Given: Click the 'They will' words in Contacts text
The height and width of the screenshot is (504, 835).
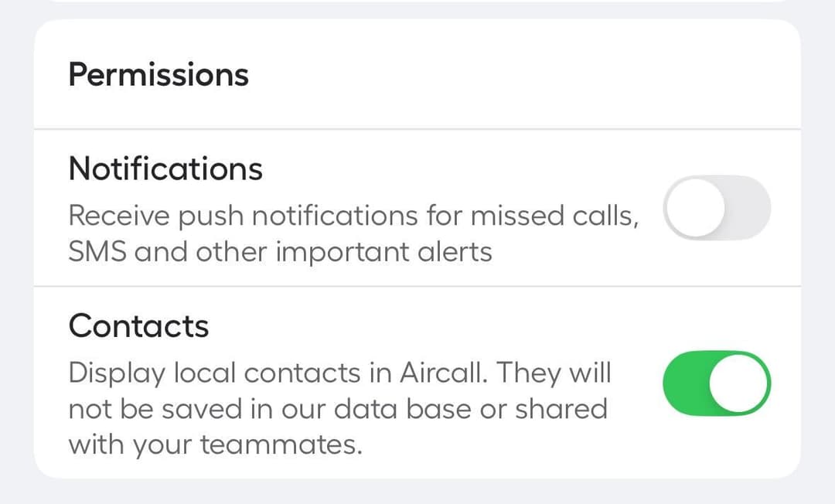Looking at the screenshot, I should pos(554,373).
